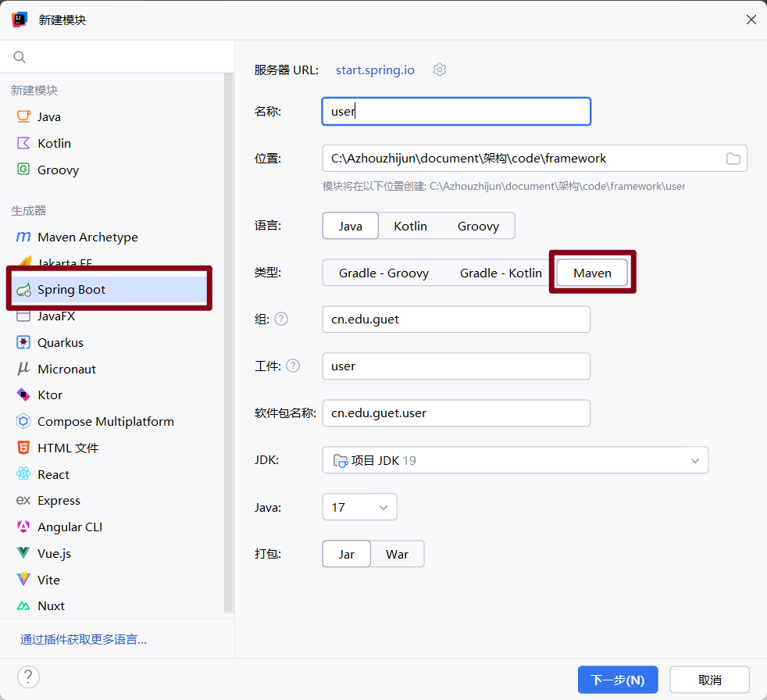Select the Kotlin list item label
This screenshot has width=767, height=700.
click(55, 143)
